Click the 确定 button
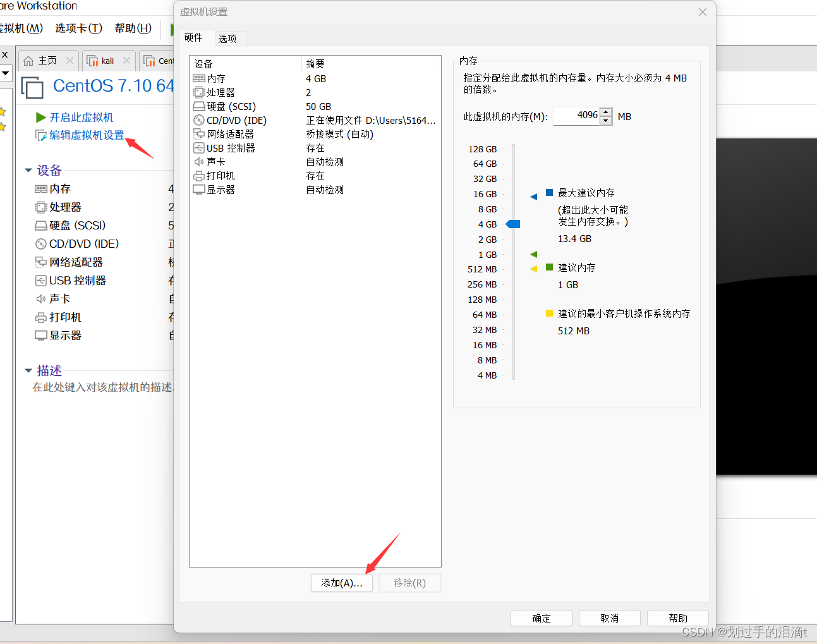The height and width of the screenshot is (644, 817). tap(542, 618)
